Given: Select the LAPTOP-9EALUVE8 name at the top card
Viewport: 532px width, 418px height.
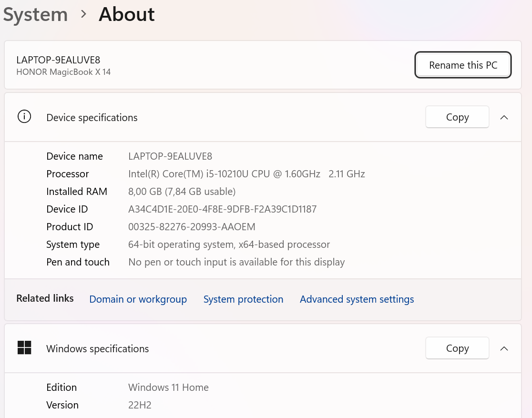Looking at the screenshot, I should coord(58,60).
